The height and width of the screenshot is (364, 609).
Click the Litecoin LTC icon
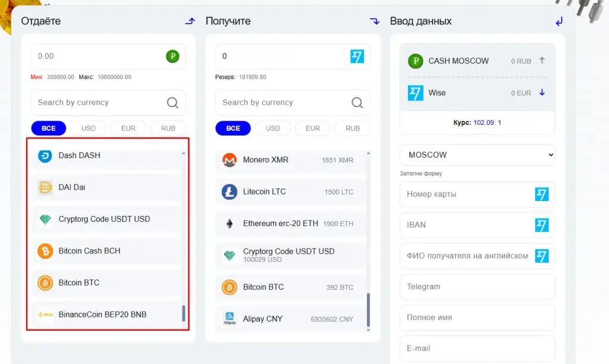(x=230, y=192)
